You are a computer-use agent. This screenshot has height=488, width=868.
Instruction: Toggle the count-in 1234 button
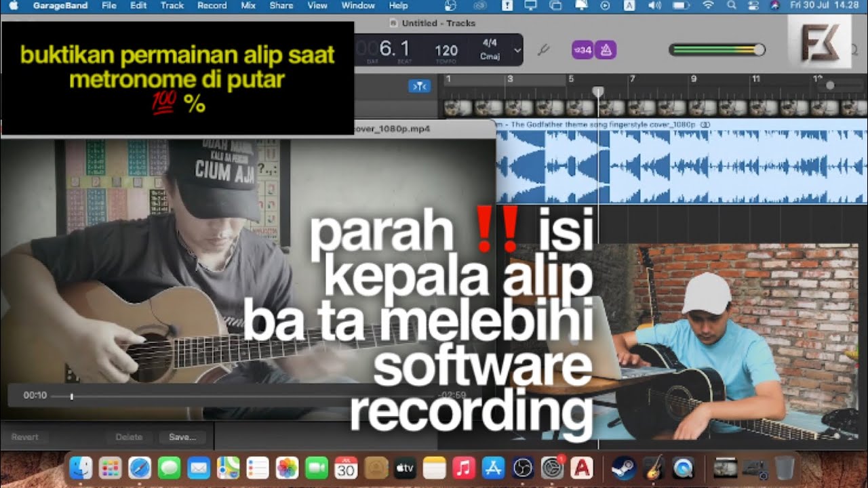[582, 49]
